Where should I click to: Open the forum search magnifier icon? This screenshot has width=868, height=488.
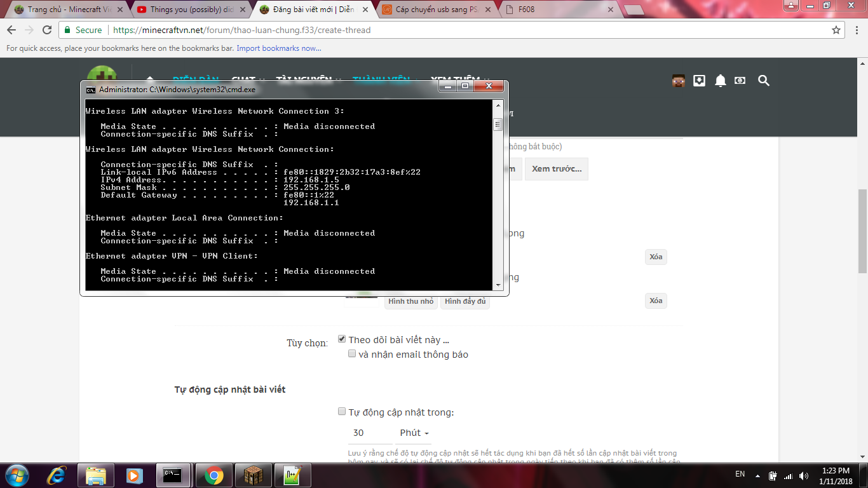coord(764,81)
